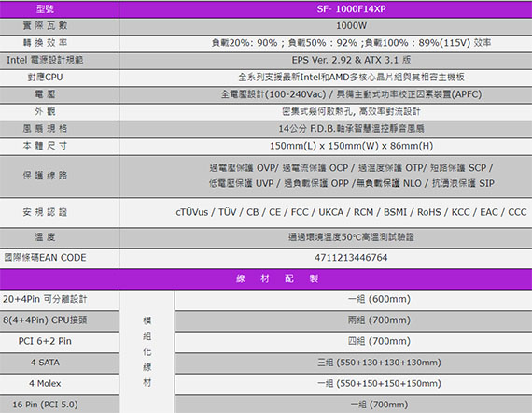Select 一組 (700mm) 16 Pin cable value
The image size is (532, 413).
click(379, 405)
